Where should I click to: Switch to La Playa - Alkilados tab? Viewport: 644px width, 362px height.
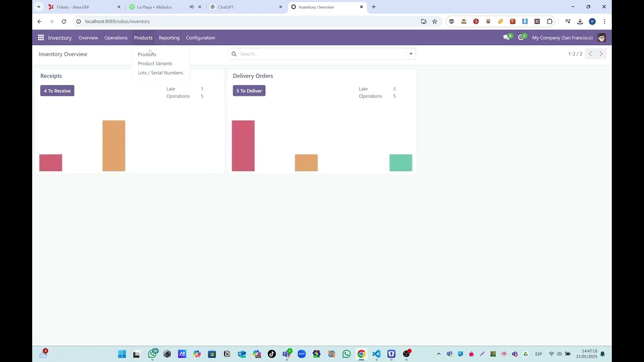(165, 7)
